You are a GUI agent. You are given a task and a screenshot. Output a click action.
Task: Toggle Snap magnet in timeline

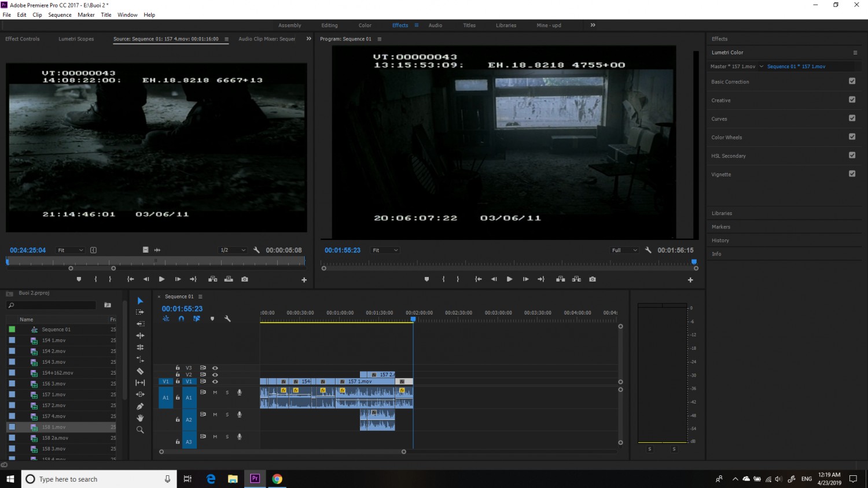(x=181, y=319)
